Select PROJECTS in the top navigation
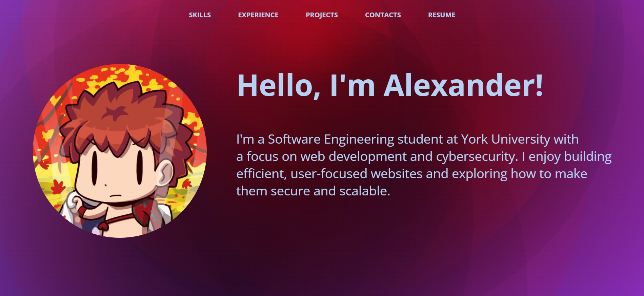This screenshot has width=644, height=296. tap(322, 15)
